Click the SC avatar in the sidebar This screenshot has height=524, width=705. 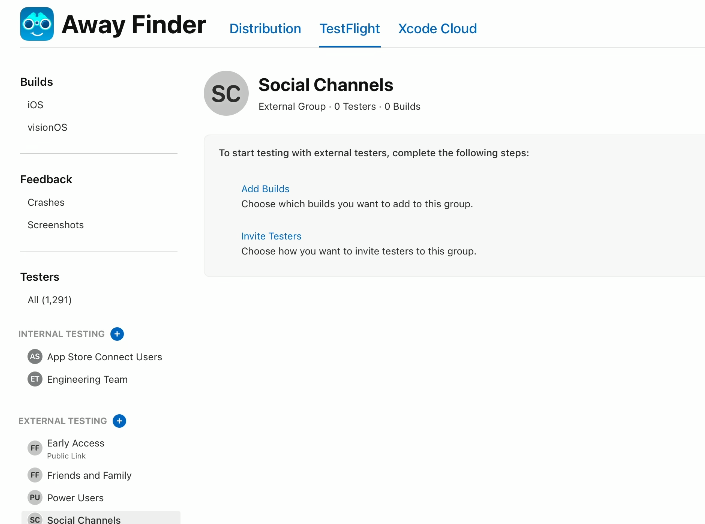[x=35, y=519]
